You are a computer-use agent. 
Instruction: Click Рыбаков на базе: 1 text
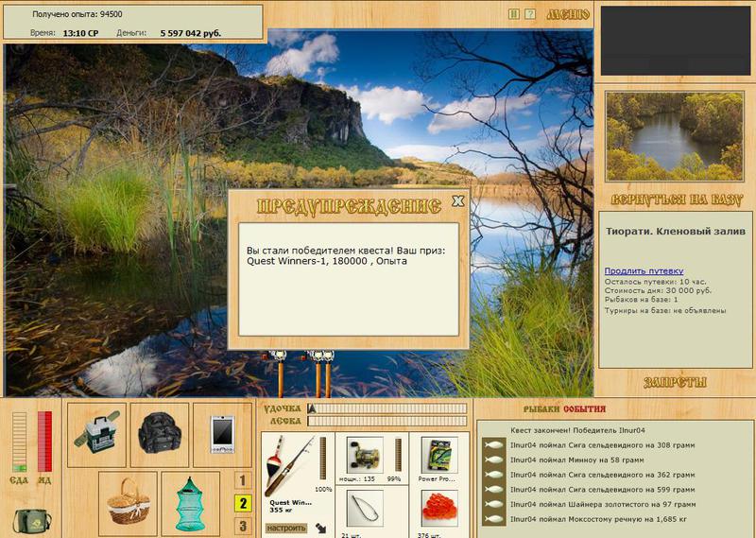click(642, 300)
